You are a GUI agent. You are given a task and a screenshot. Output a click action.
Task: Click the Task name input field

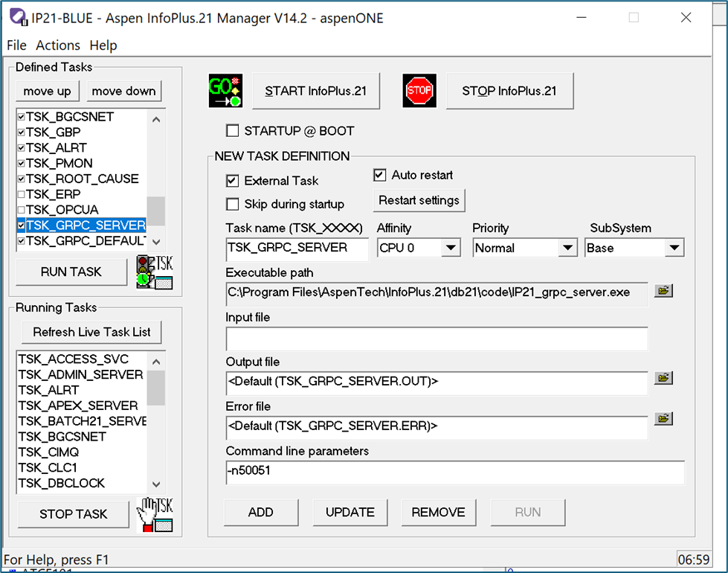[x=297, y=249]
